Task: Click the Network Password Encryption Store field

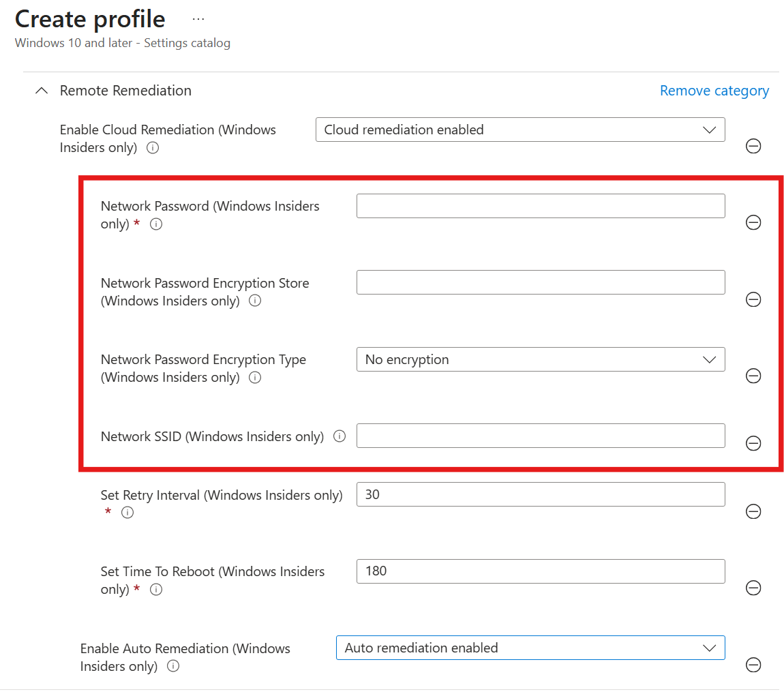Action: click(x=540, y=282)
